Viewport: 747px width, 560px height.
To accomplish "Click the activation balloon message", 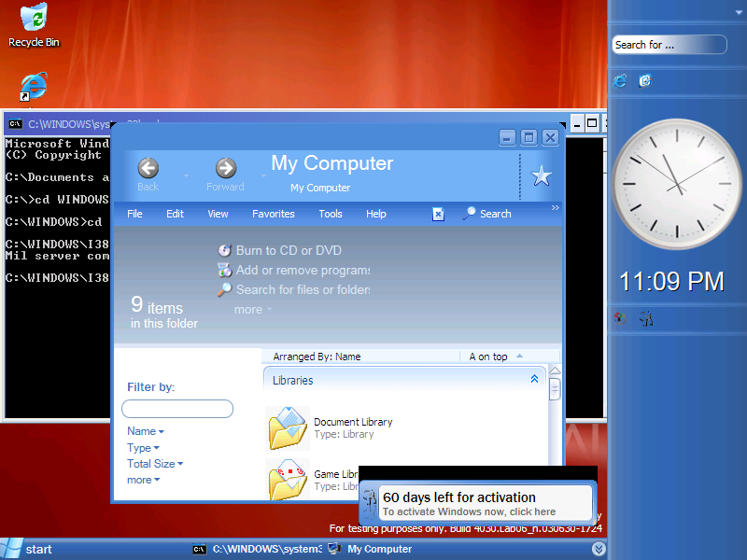I will (486, 504).
